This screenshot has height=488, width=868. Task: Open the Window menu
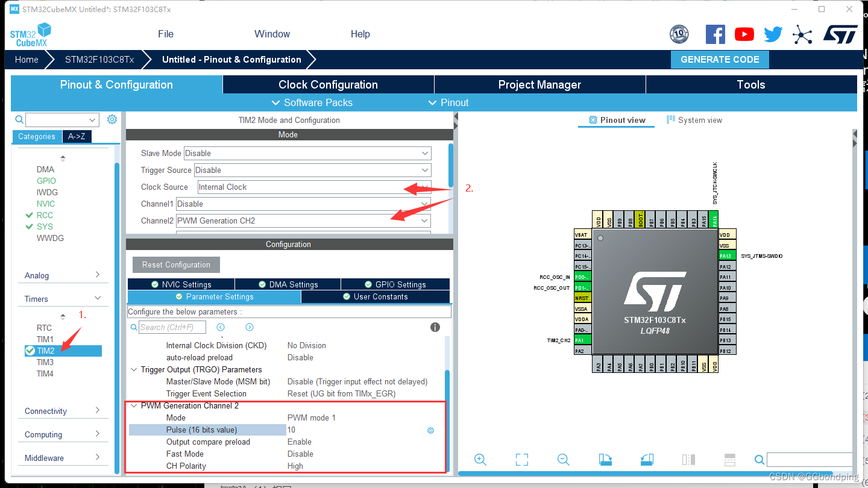pyautogui.click(x=272, y=34)
